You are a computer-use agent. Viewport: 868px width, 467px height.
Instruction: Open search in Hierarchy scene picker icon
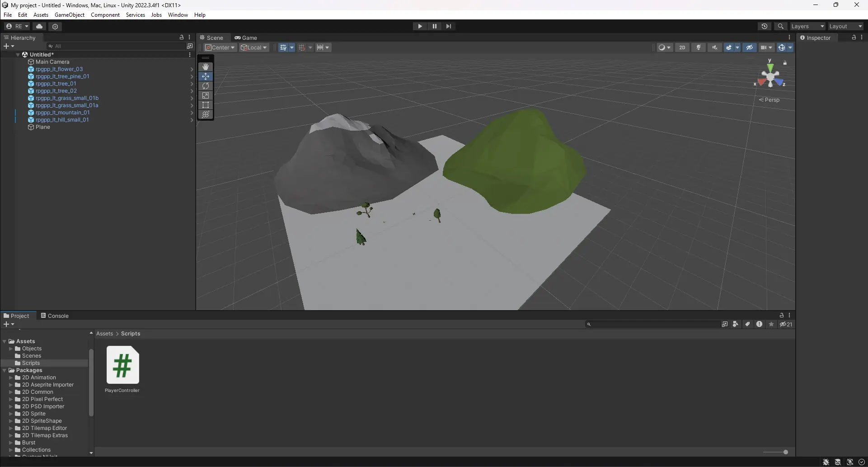[x=189, y=46]
